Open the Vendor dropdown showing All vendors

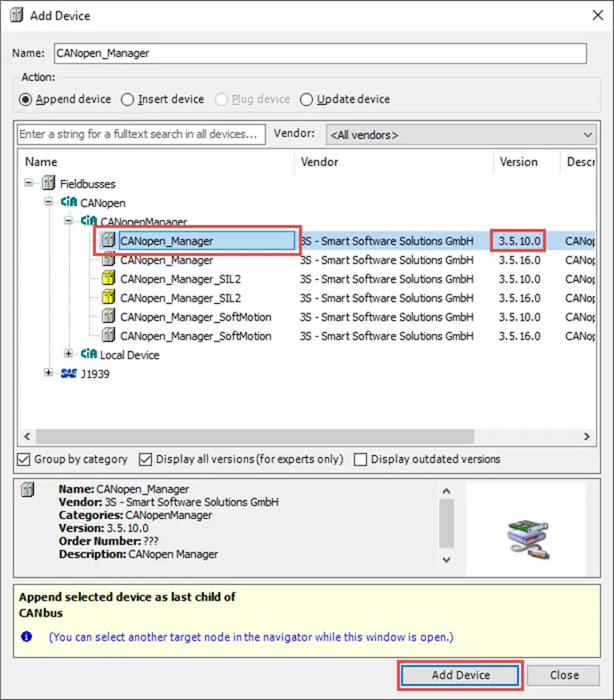(x=461, y=135)
